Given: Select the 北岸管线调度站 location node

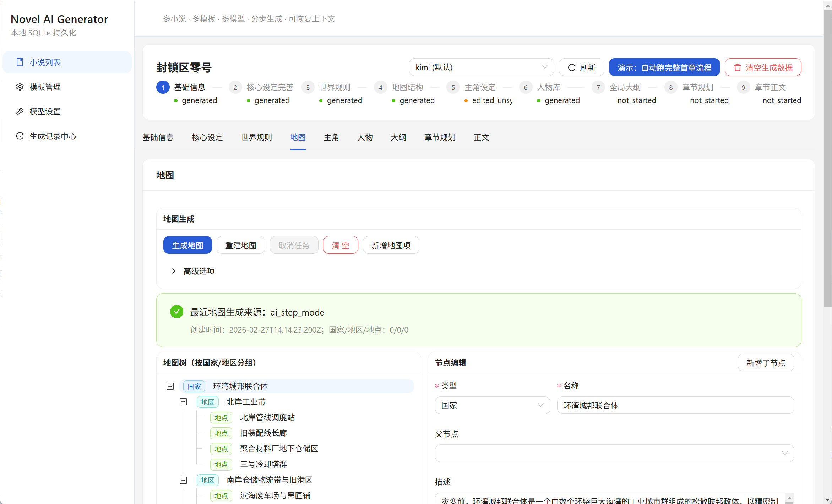Looking at the screenshot, I should [267, 417].
